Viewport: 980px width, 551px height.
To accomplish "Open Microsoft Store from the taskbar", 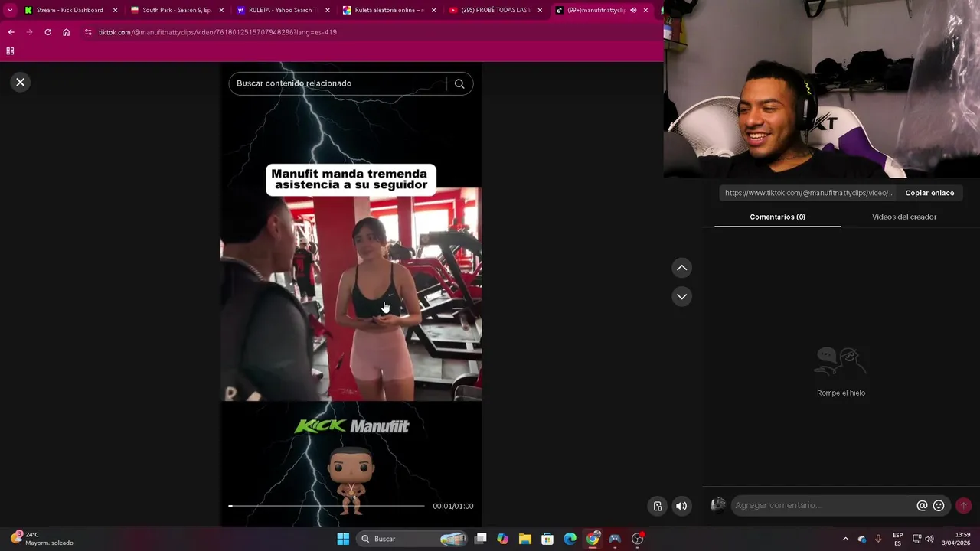I will point(547,539).
